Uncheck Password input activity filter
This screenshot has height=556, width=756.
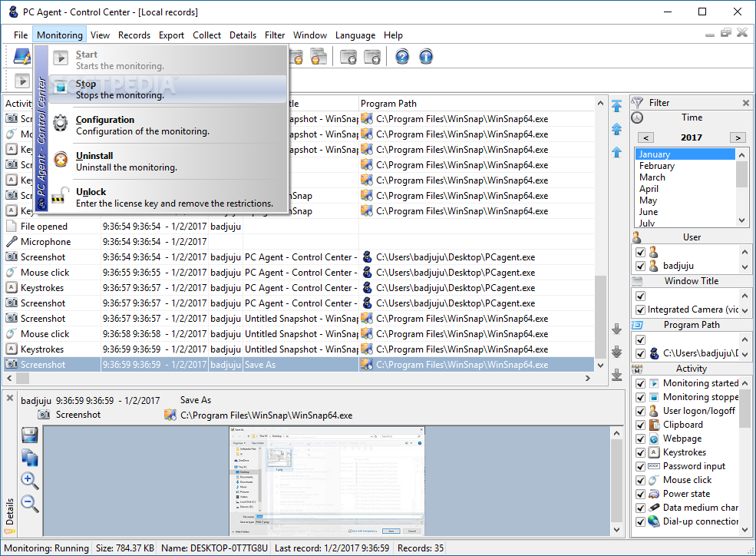(x=640, y=466)
